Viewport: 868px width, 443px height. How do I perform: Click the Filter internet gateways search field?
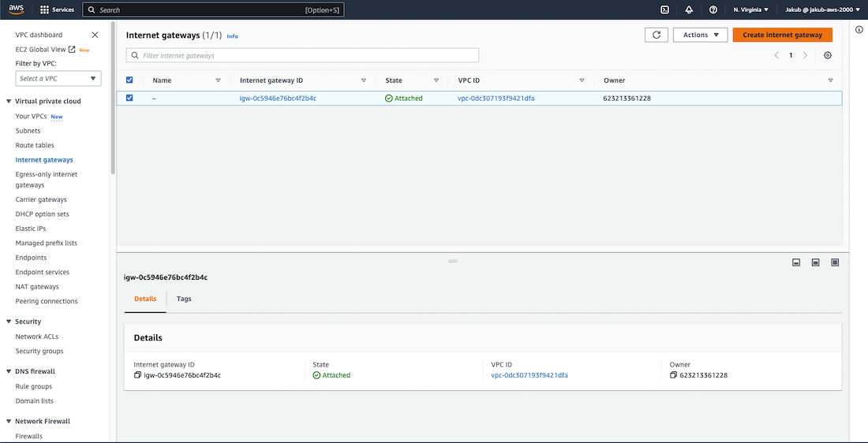[308, 55]
